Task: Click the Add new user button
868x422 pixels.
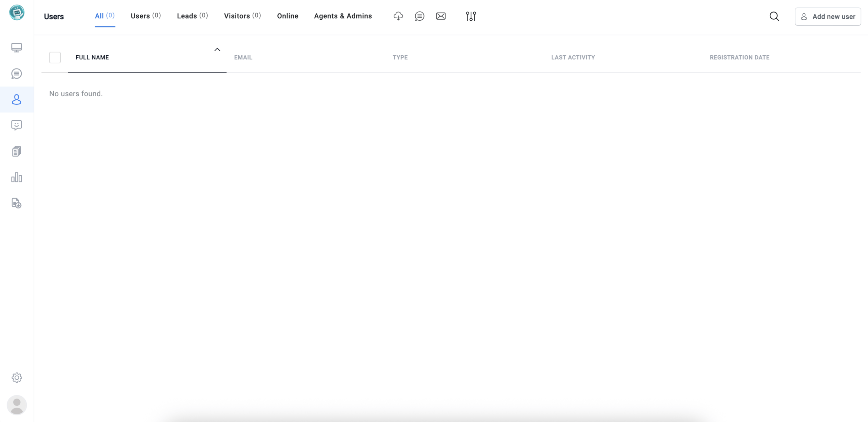Action: click(828, 17)
